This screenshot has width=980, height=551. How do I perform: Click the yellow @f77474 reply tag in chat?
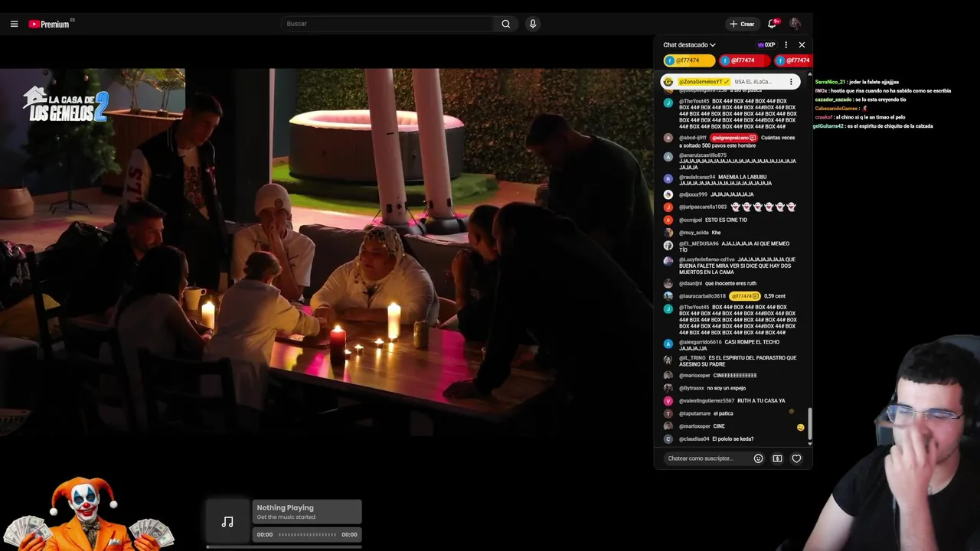744,296
